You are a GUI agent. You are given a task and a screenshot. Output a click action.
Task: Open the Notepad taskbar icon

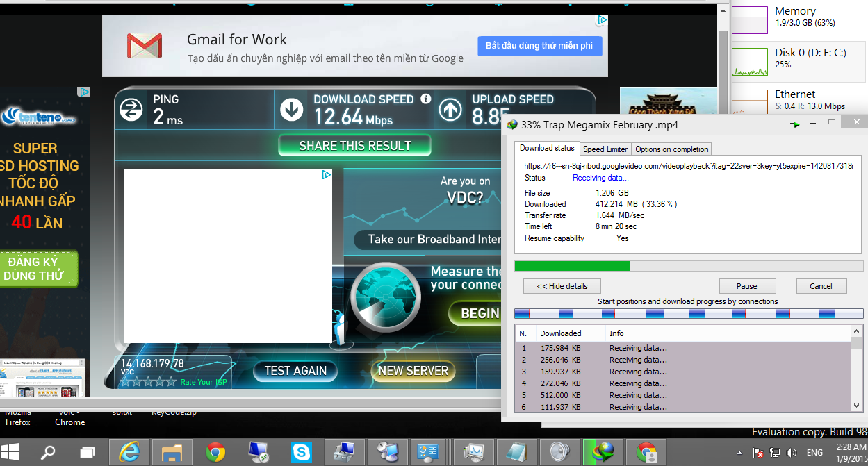pos(516,452)
